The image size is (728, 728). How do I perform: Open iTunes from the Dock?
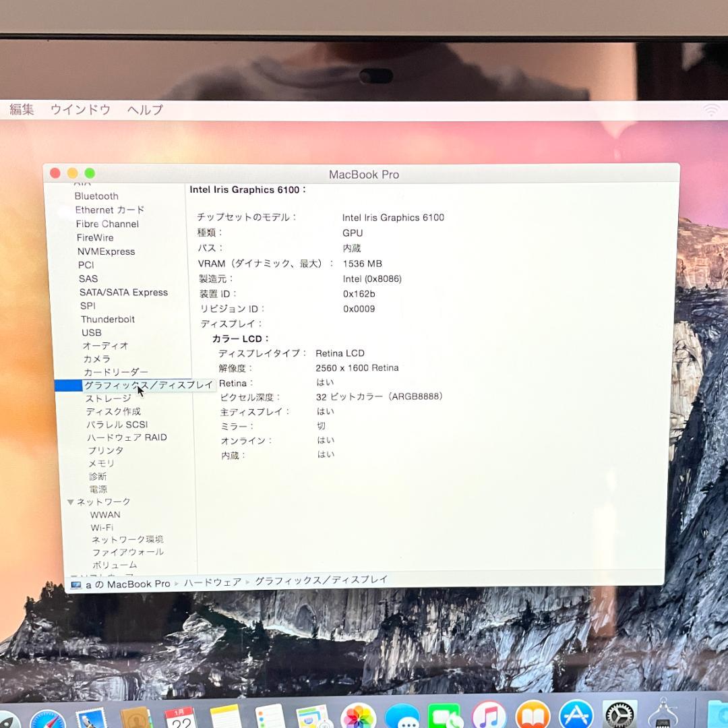click(x=487, y=720)
